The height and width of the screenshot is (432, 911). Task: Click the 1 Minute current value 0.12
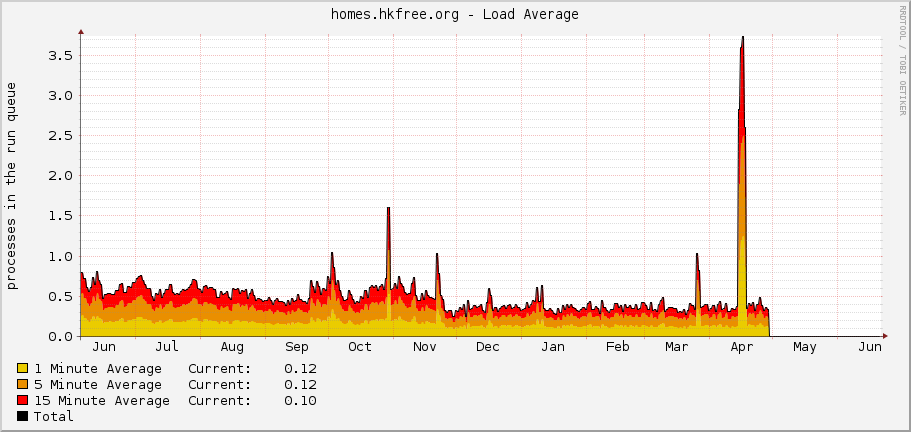tap(300, 369)
